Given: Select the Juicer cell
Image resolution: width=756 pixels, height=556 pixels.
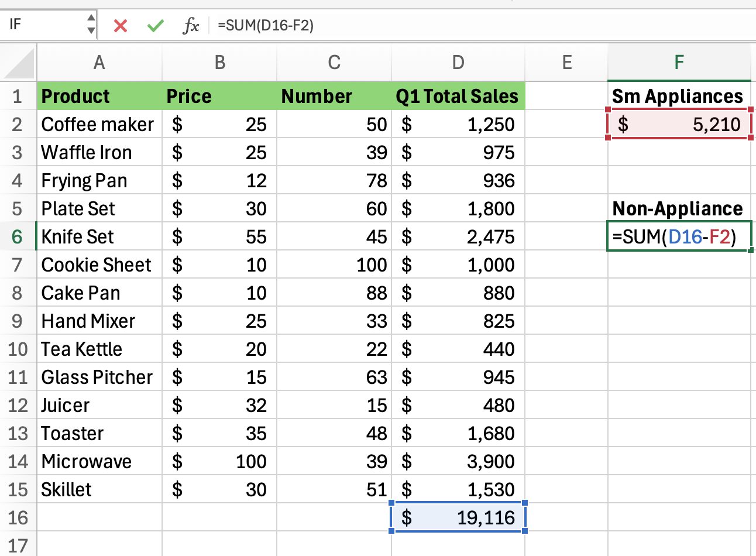Looking at the screenshot, I should (x=99, y=405).
